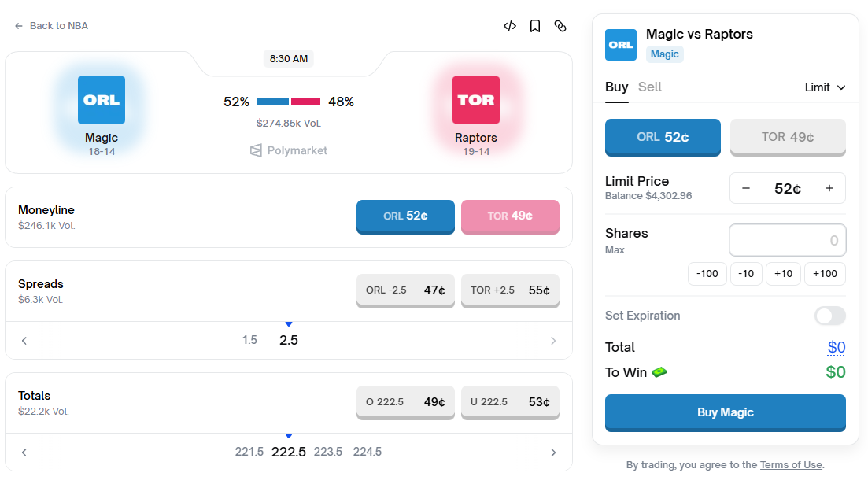Click the Magic team logo
Viewport: 868px width, 495px height.
pyautogui.click(x=101, y=100)
